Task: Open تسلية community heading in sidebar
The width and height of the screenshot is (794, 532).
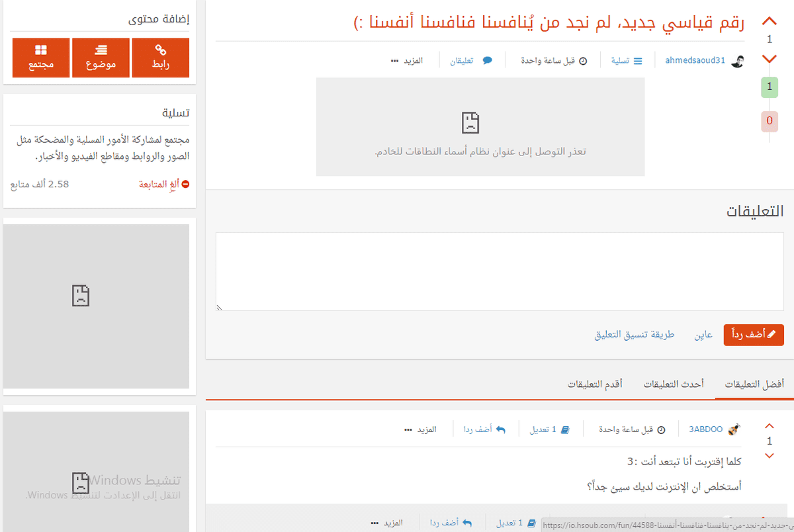Action: pos(176,113)
